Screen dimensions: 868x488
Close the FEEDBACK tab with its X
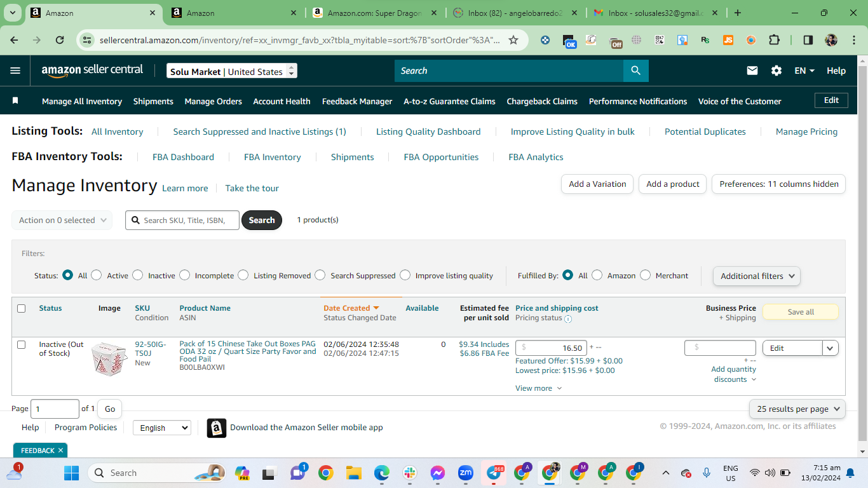pos(60,451)
